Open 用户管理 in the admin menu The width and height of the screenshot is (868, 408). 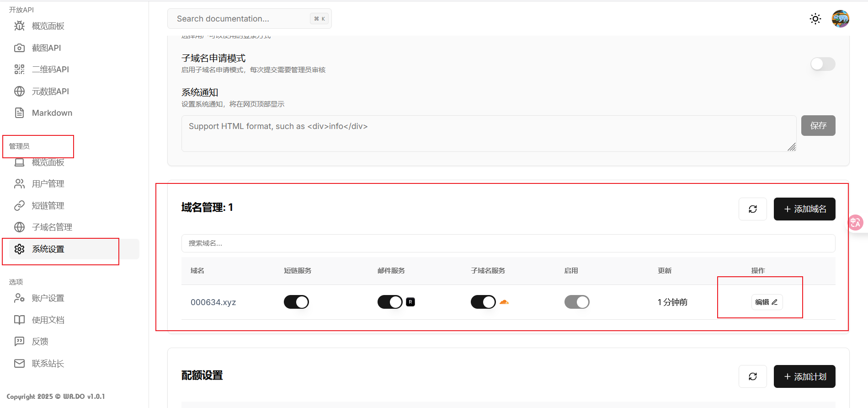48,184
